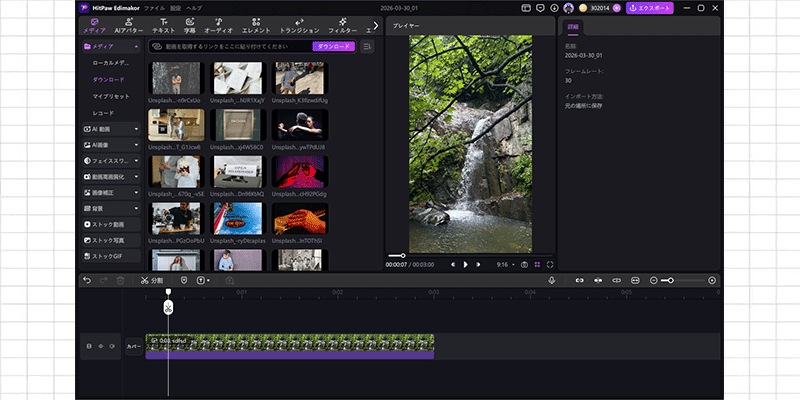The height and width of the screenshot is (400, 800).
Task: Open the AIアバター tab
Action: pyautogui.click(x=127, y=25)
